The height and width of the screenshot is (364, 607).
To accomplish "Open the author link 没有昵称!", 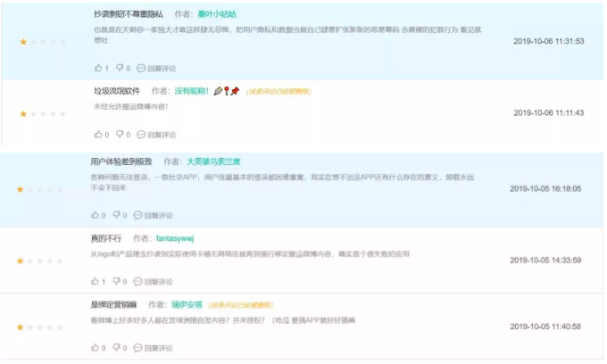I will tap(191, 91).
